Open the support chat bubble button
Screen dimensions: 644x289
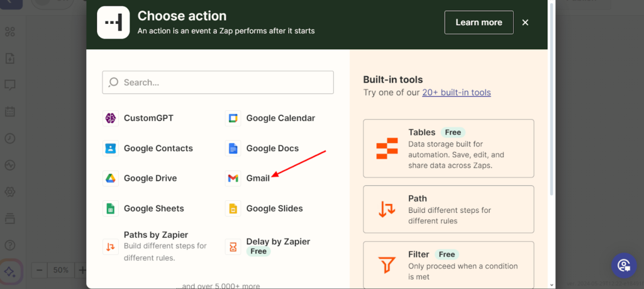tap(624, 266)
